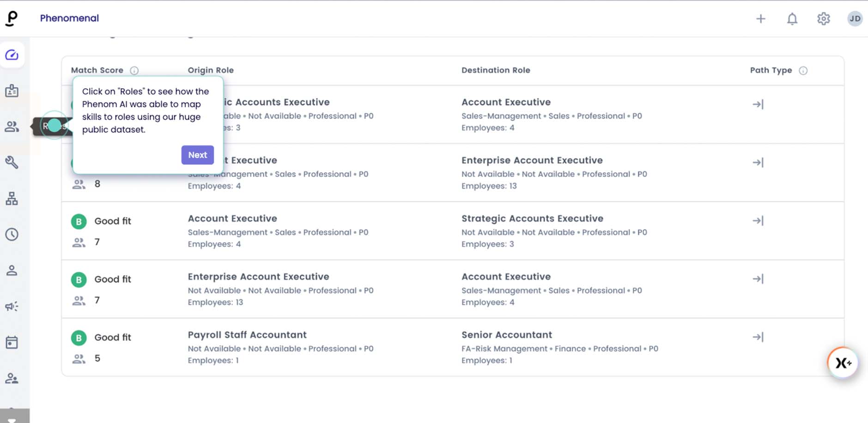868x423 pixels.
Task: Expand the sidebar with bottom chevron
Action: (12, 419)
